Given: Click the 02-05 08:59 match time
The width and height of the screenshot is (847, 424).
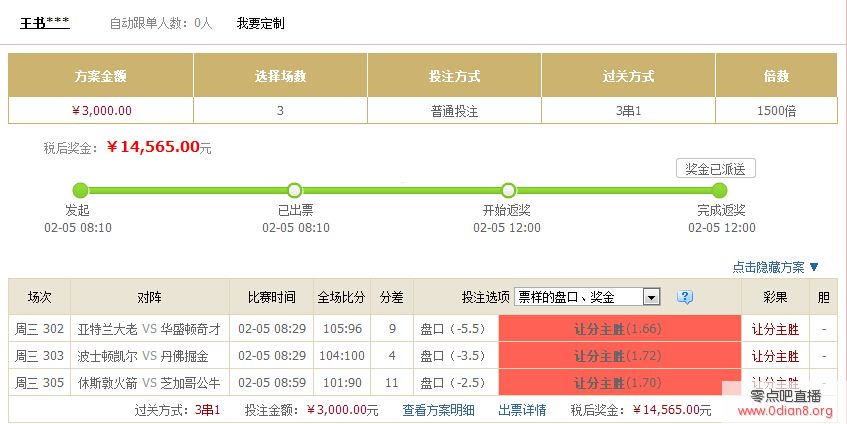Looking at the screenshot, I should pos(272,383).
